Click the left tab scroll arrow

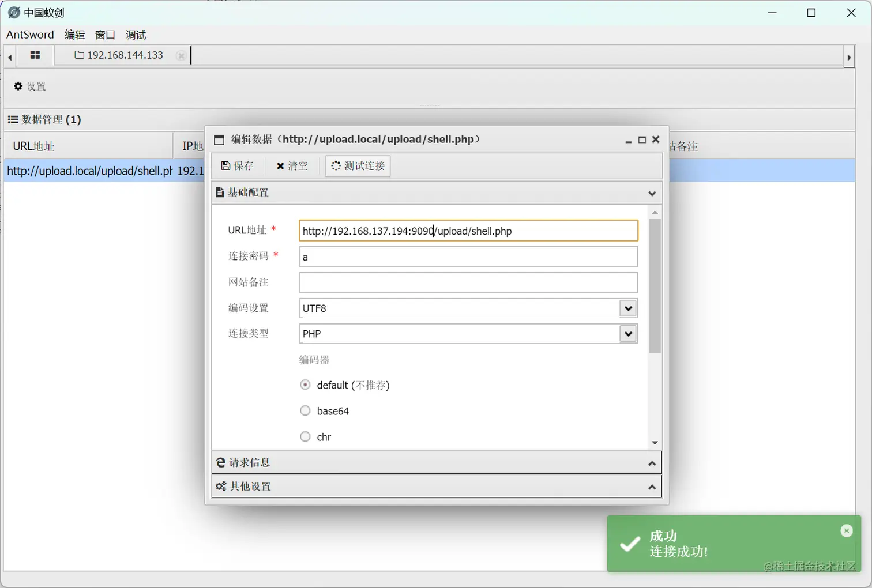(10, 57)
